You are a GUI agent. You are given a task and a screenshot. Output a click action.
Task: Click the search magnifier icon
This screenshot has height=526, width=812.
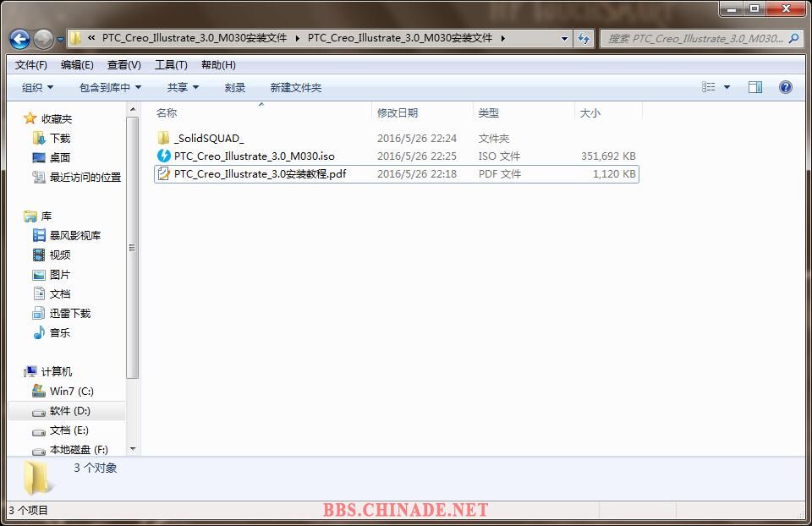coord(793,38)
